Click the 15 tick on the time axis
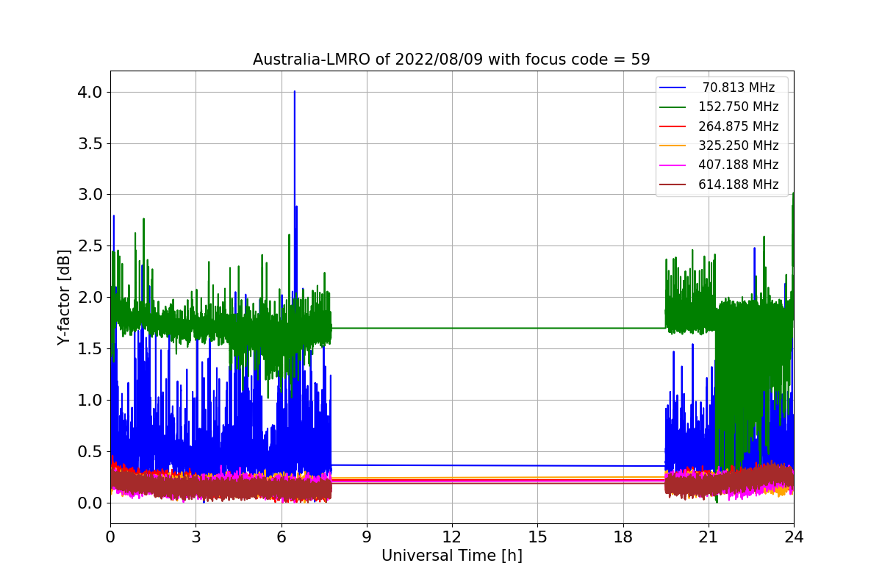 pyautogui.click(x=537, y=537)
